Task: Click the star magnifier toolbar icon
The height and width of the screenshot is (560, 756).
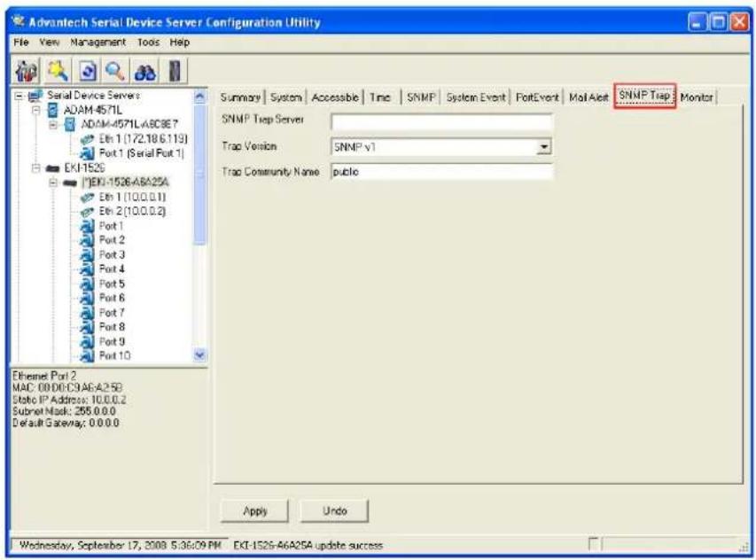Action: (58, 71)
